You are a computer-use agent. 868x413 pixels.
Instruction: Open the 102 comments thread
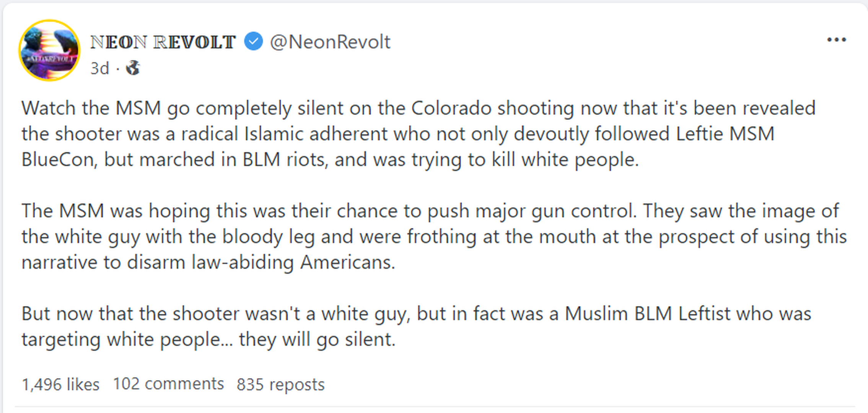click(168, 384)
